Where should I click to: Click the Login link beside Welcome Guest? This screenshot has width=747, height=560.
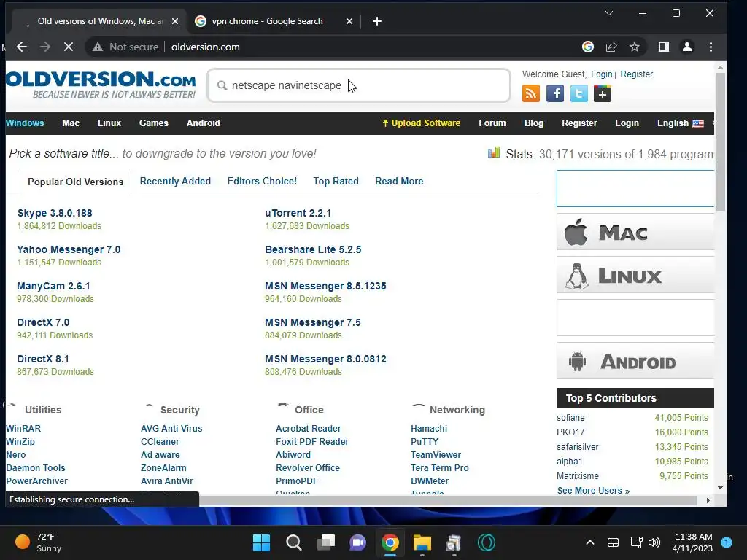[601, 74]
